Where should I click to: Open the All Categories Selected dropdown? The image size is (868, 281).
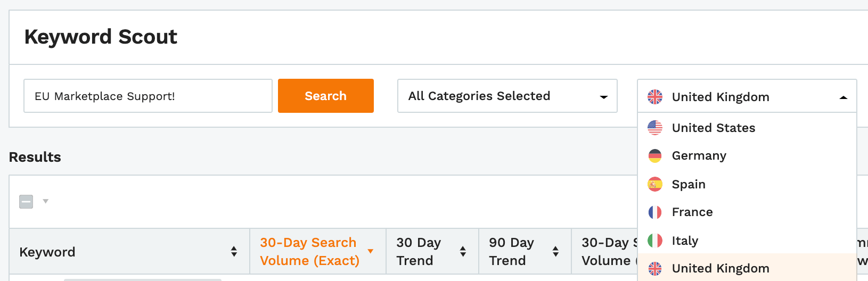pyautogui.click(x=507, y=96)
